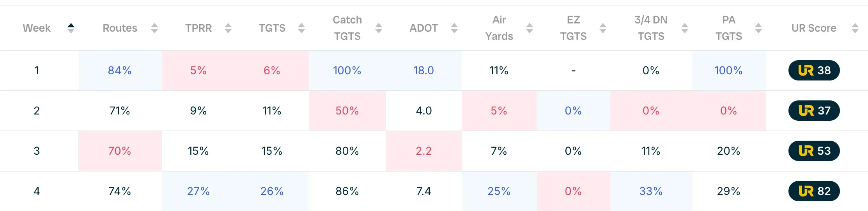Click the TGTS sort arrows icon
Screen dimensions: 868x211
(301, 28)
